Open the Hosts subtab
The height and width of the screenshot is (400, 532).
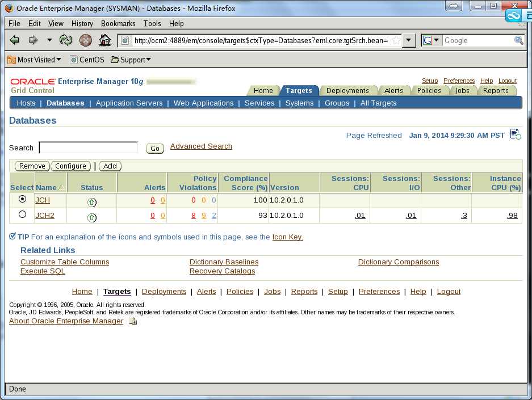pyautogui.click(x=26, y=103)
